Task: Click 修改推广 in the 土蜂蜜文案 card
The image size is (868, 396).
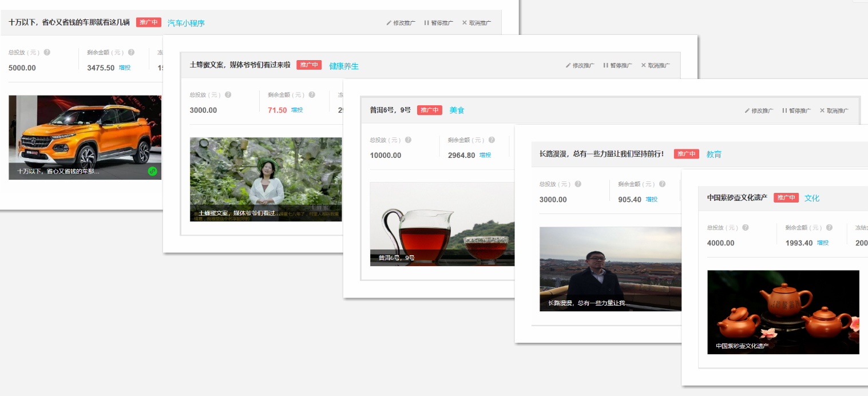Action: click(580, 65)
